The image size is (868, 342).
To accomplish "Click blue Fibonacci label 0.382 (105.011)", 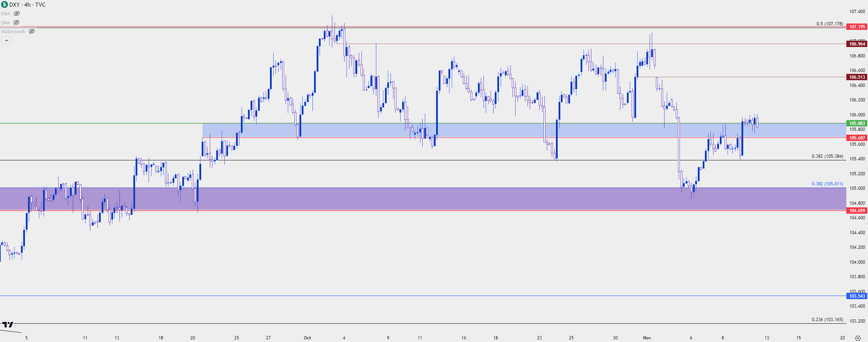I will point(827,183).
